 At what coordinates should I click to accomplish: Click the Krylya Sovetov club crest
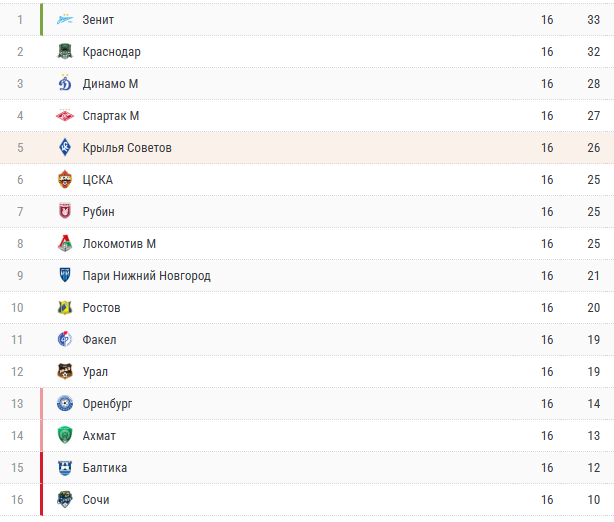coord(65,148)
